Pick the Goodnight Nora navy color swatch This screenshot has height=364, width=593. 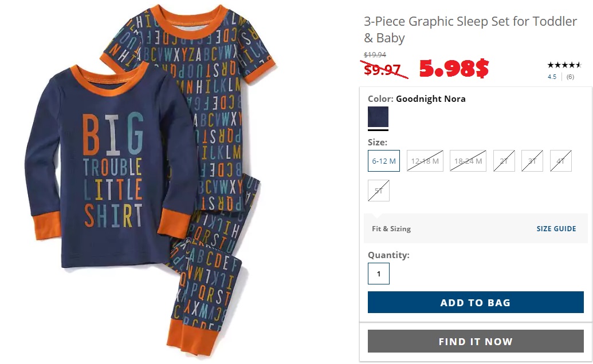tap(378, 117)
